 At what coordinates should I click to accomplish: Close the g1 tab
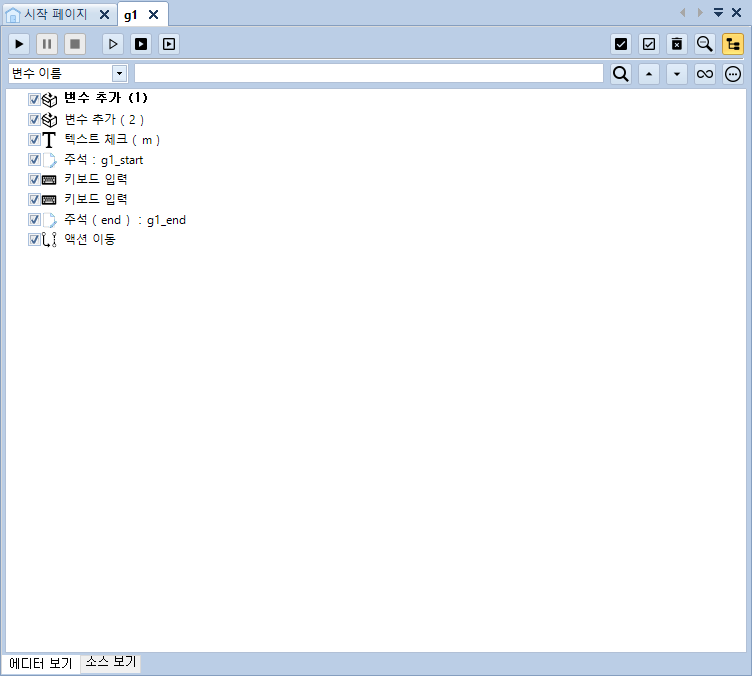(153, 15)
